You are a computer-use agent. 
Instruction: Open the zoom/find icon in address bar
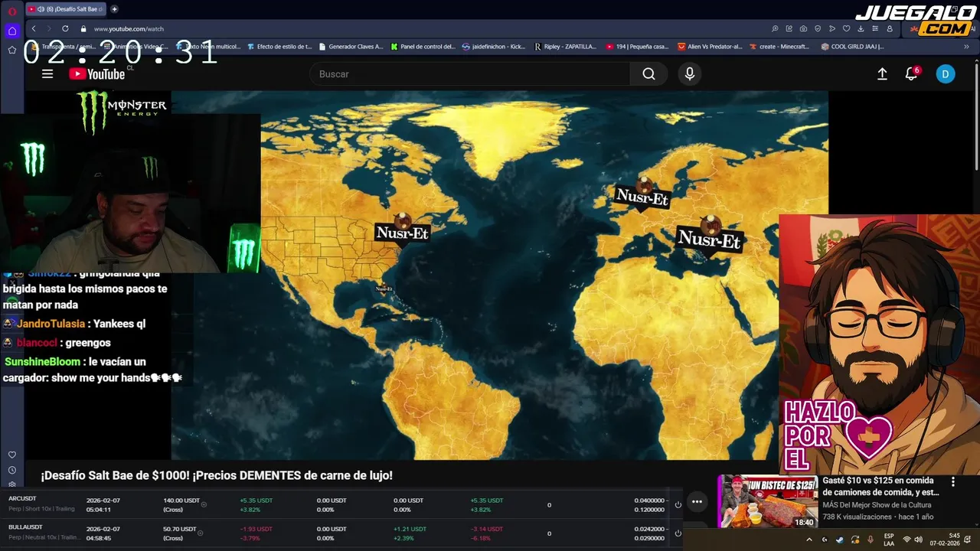pyautogui.click(x=775, y=28)
